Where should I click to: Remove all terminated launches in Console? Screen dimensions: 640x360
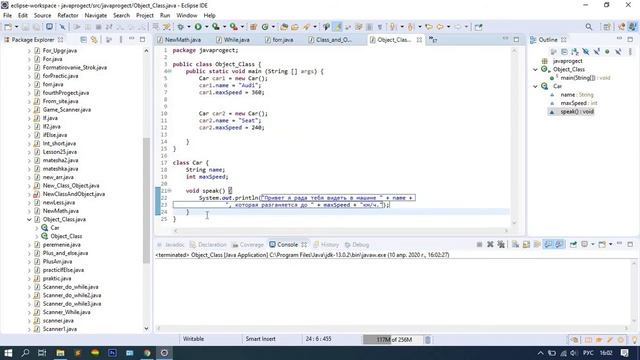[x=501, y=244]
